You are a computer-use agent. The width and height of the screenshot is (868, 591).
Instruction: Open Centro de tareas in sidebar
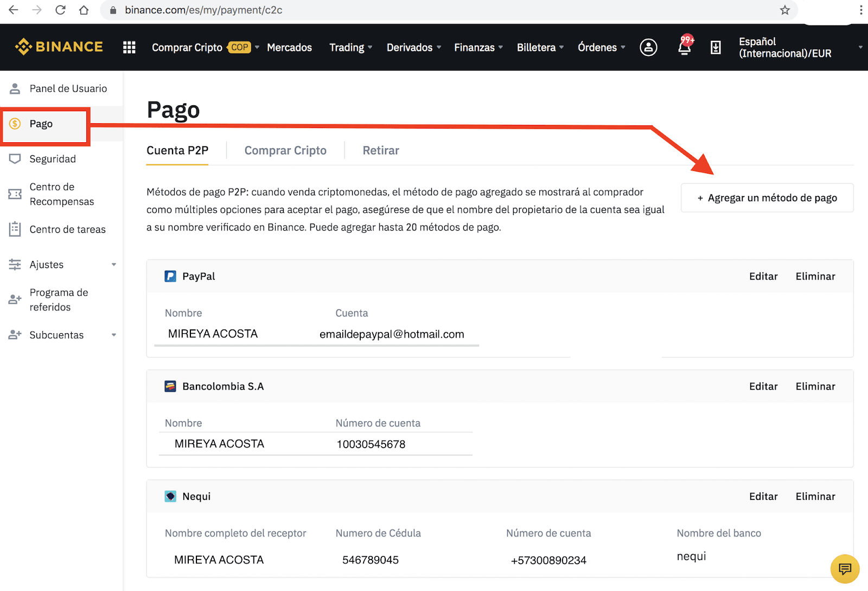pyautogui.click(x=67, y=229)
